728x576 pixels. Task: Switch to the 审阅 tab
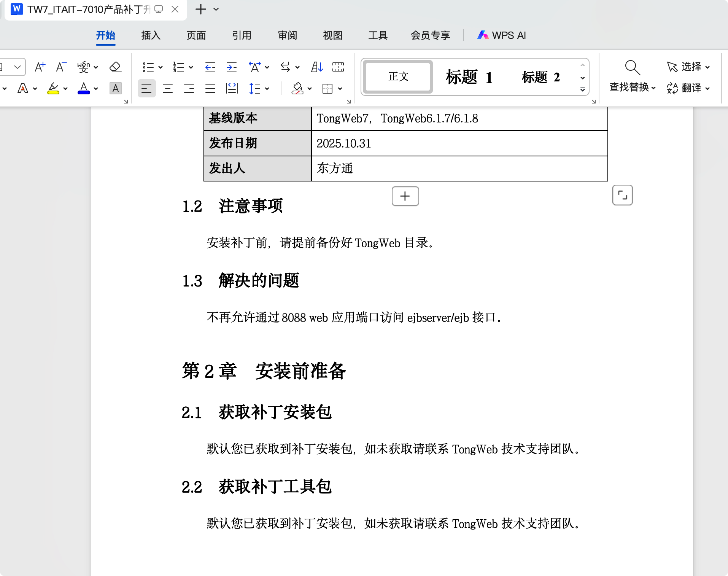pyautogui.click(x=287, y=35)
